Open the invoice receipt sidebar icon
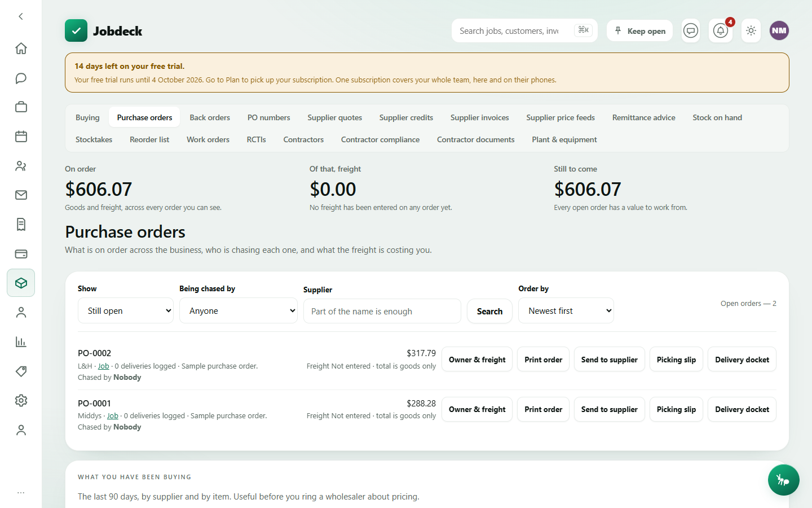This screenshot has height=508, width=812. tap(21, 225)
